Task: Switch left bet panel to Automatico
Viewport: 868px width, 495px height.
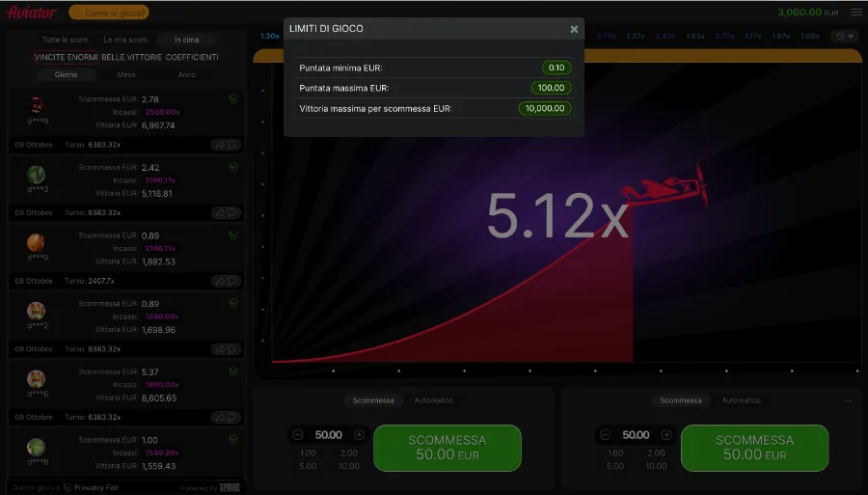Action: coord(433,400)
